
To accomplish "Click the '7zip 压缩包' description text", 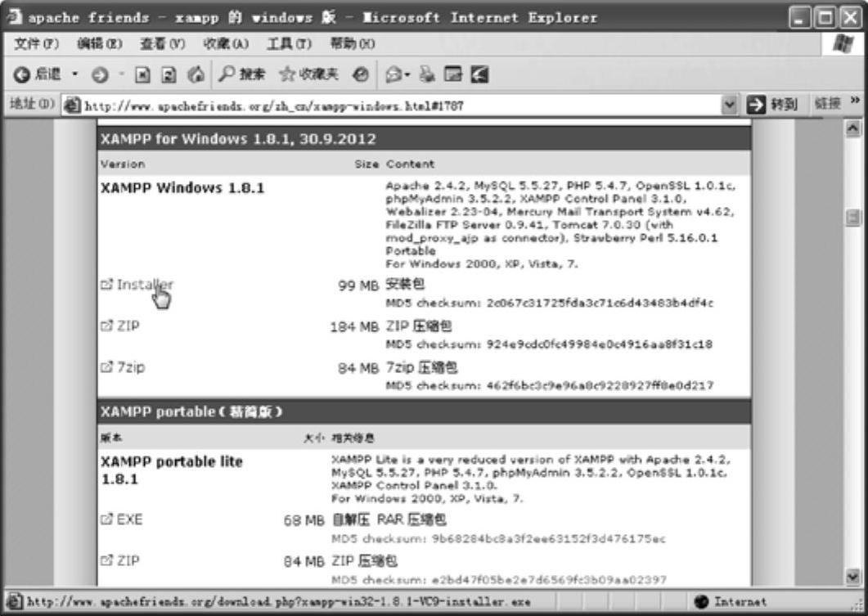I will click(422, 367).
